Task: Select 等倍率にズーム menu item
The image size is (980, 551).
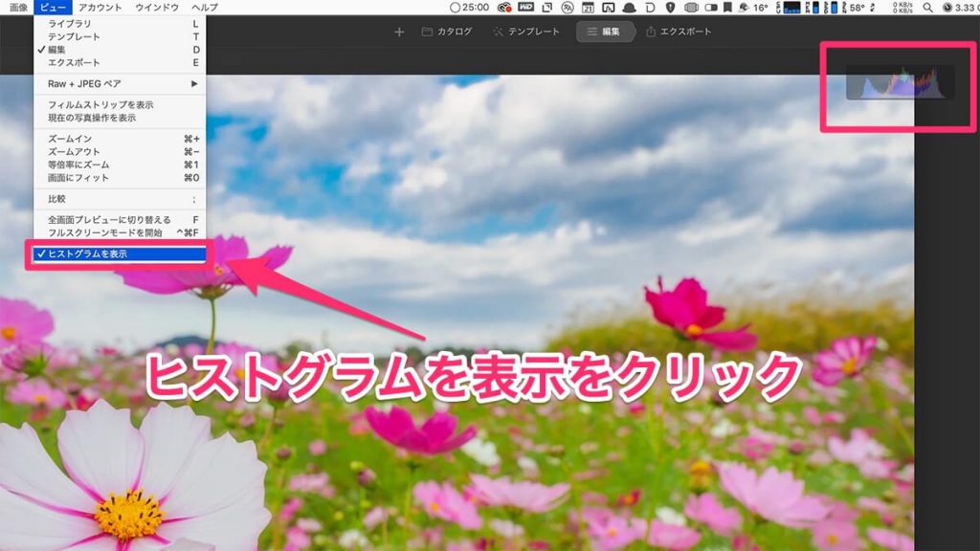Action: tap(120, 165)
